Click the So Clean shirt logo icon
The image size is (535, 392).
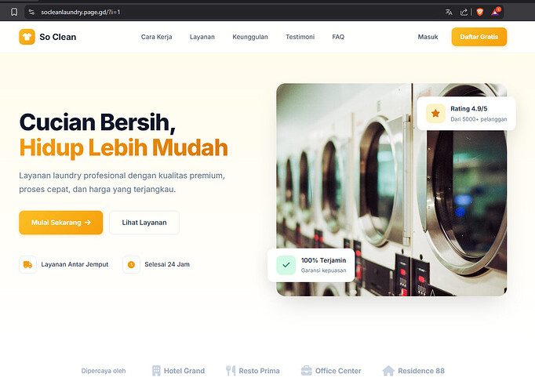click(x=27, y=37)
